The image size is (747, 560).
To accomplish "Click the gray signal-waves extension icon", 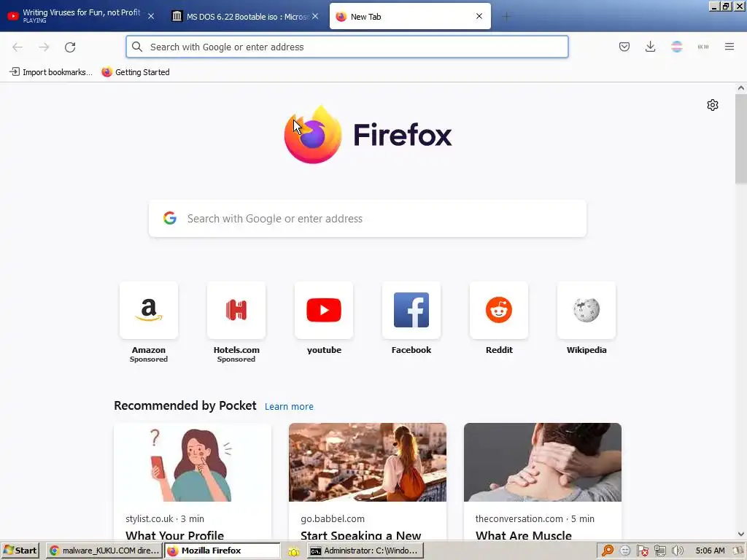I will 703,47.
